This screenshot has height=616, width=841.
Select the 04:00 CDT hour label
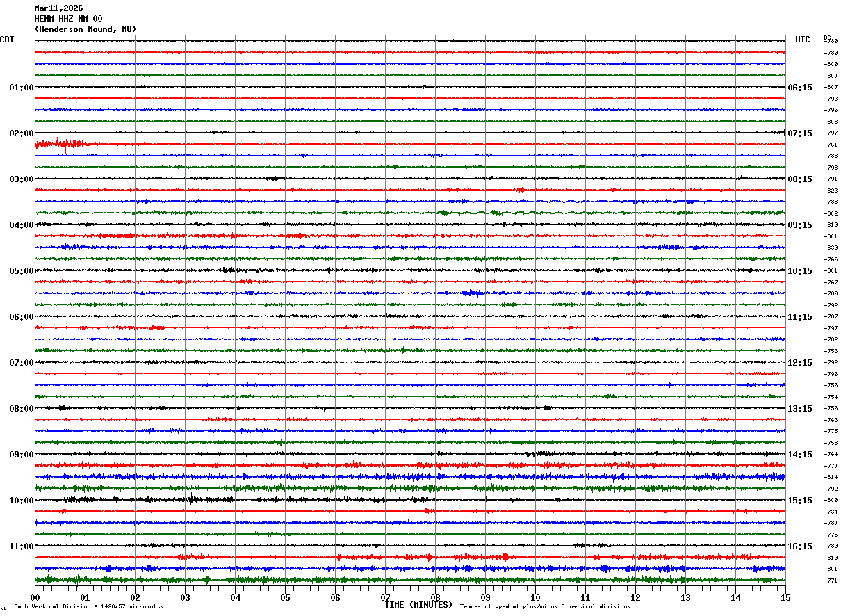coord(22,225)
